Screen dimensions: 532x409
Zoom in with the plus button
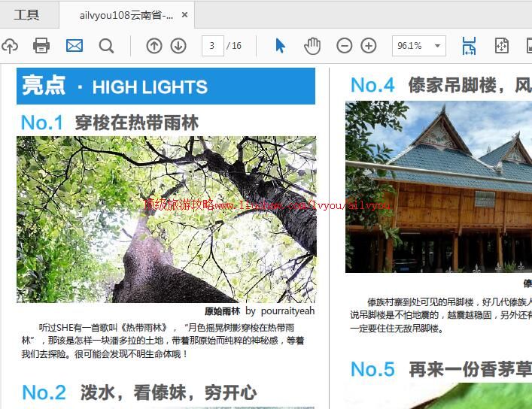pyautogui.click(x=369, y=46)
